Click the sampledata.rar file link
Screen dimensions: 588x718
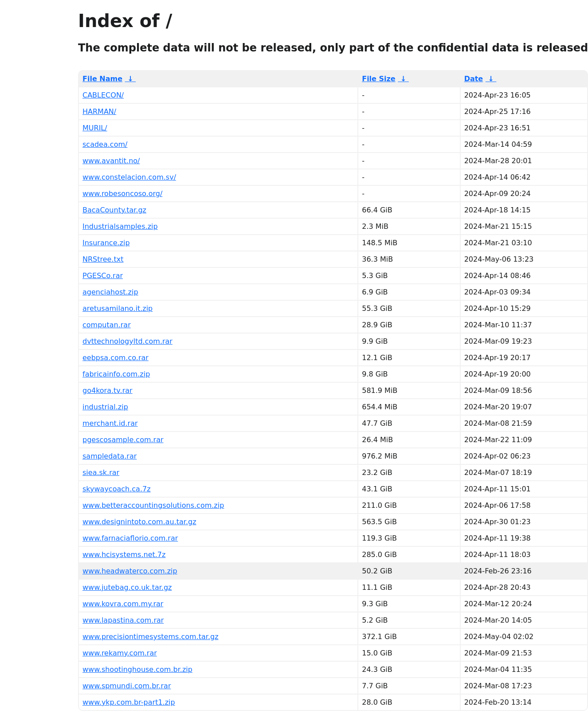pyautogui.click(x=110, y=456)
